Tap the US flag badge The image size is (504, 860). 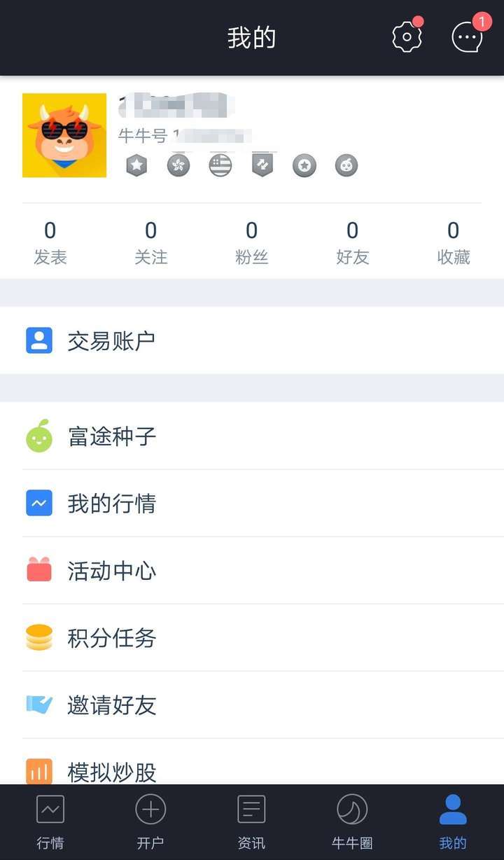click(220, 165)
